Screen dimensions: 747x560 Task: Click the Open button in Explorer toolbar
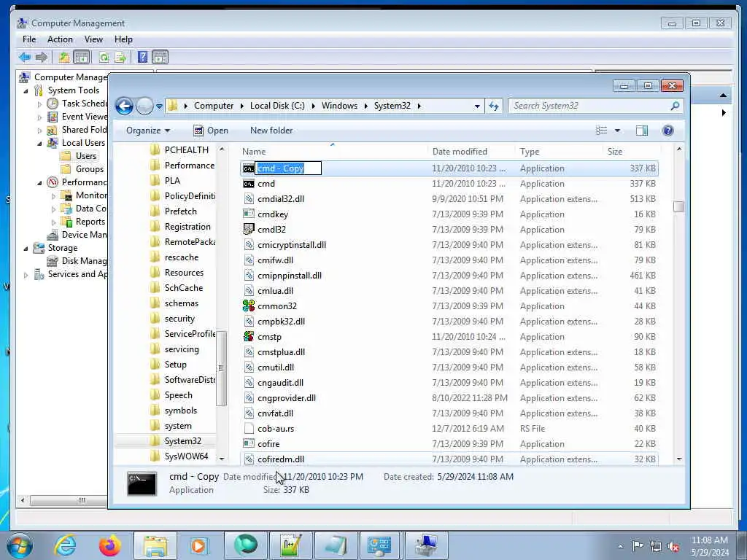click(x=211, y=131)
